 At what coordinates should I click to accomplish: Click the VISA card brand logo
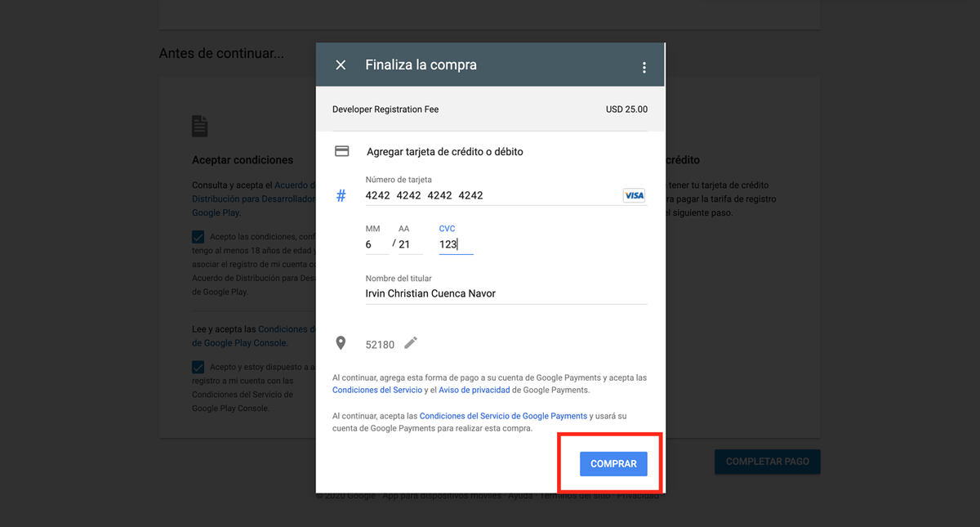click(x=634, y=195)
